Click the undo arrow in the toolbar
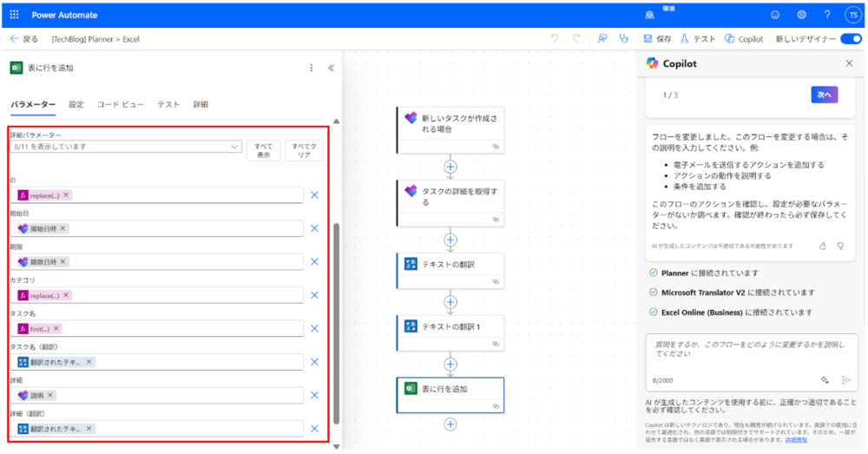This screenshot has width=868, height=454. coord(555,39)
